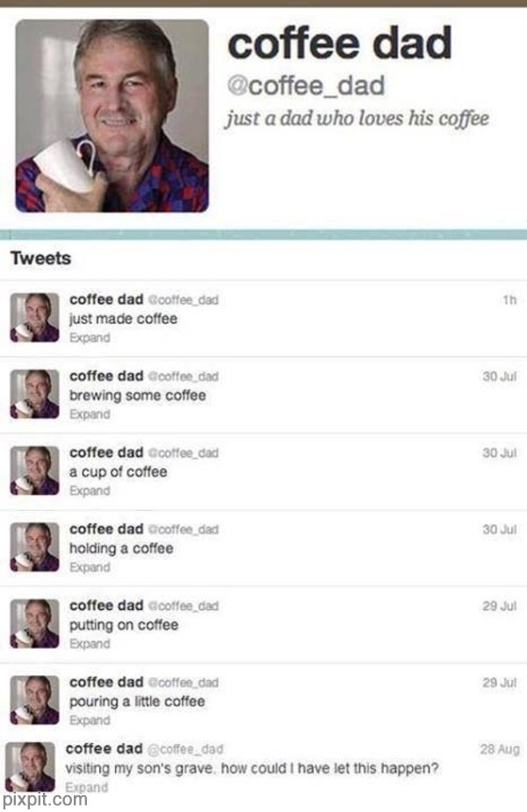Expand the 'holding a coffee' tweet
The height and width of the screenshot is (812, 527).
(90, 567)
